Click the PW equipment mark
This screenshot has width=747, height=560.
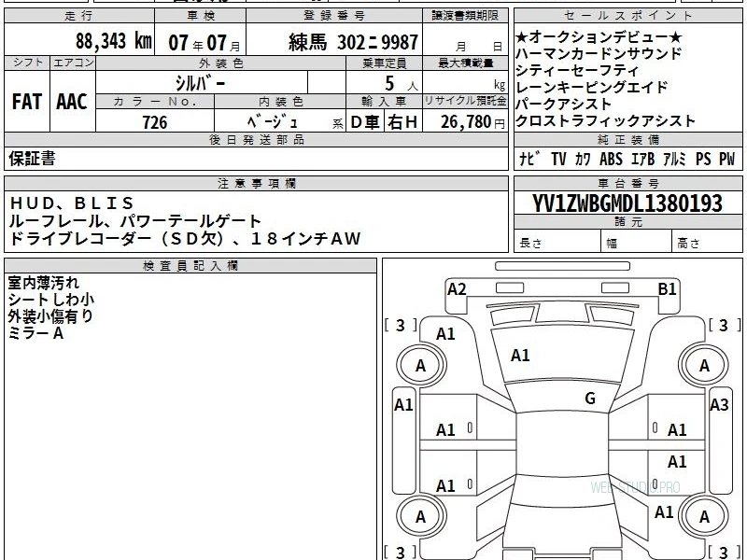click(726, 159)
